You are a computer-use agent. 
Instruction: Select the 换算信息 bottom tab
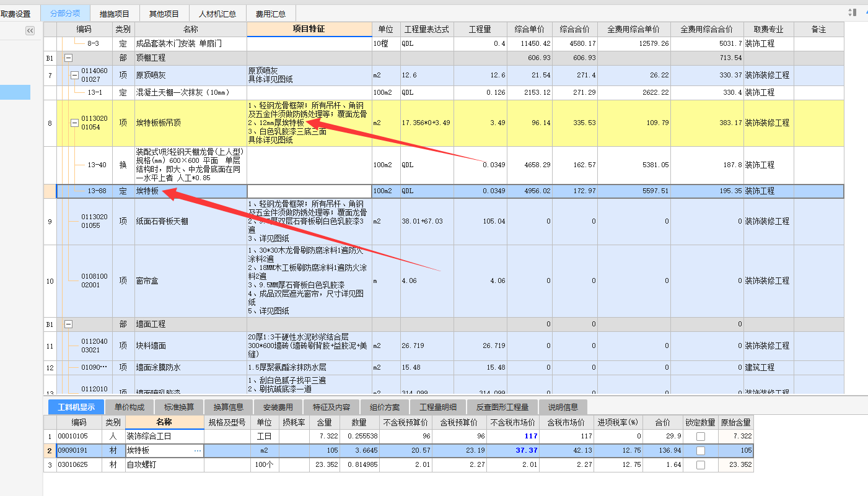(229, 407)
